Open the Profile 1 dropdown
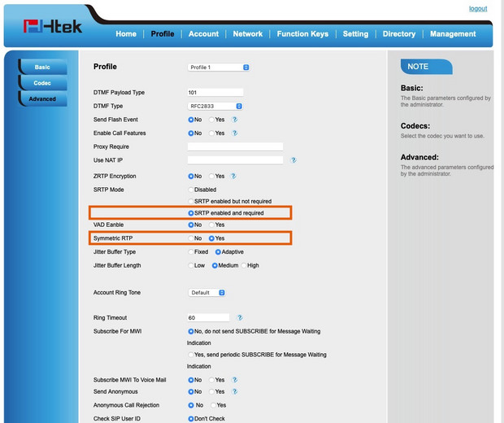Viewport: 504px width, 423px height. pos(219,68)
